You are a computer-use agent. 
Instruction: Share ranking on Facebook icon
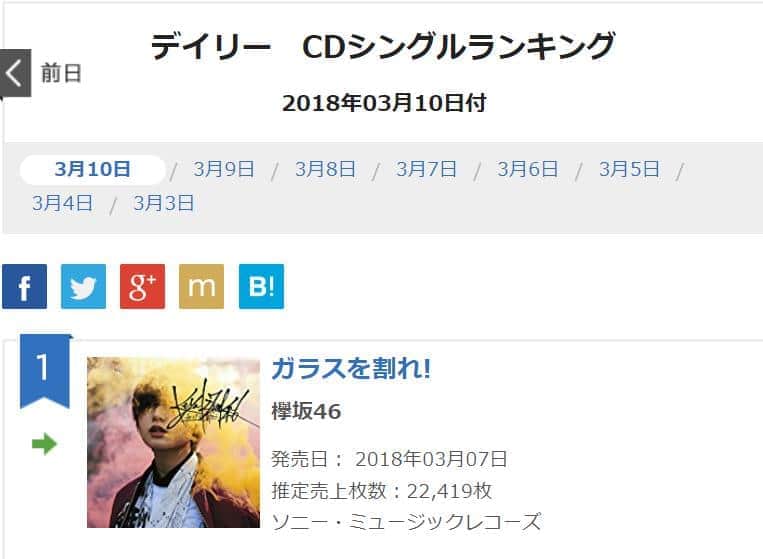(x=24, y=287)
